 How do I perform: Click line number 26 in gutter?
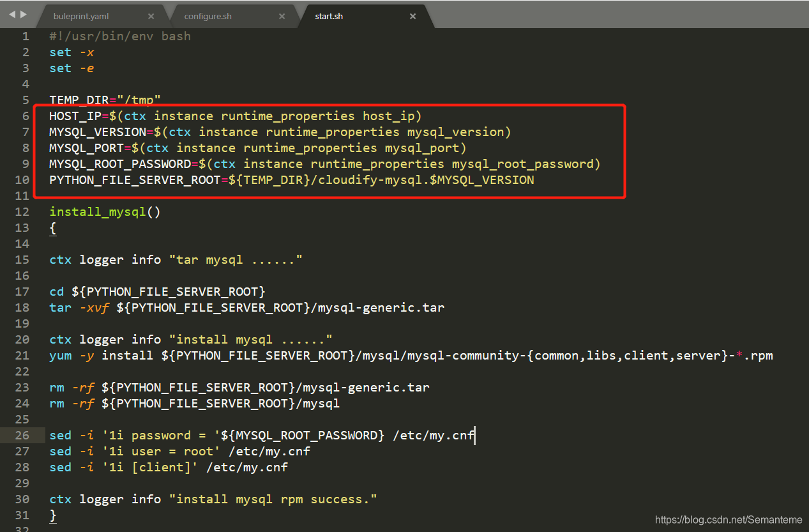(22, 436)
